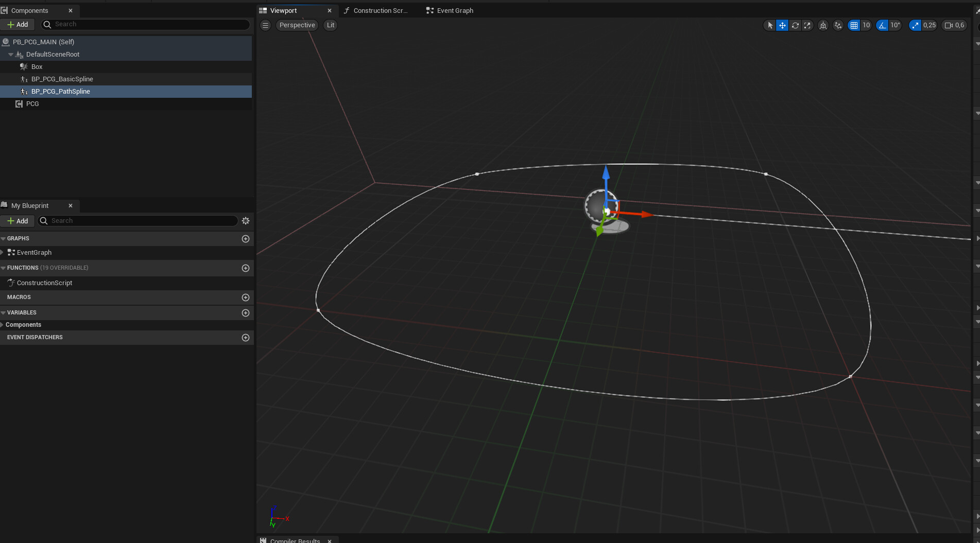Add new function via plus icon
The height and width of the screenshot is (543, 980).
(x=246, y=268)
